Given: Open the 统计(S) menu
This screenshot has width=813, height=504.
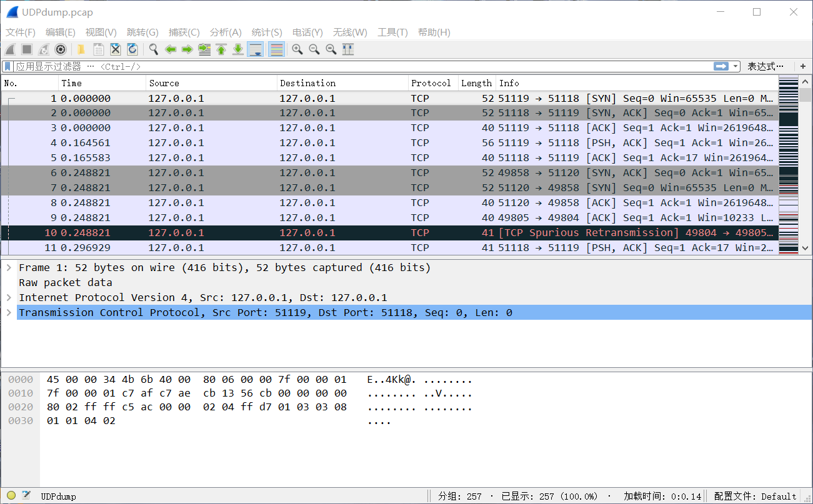Looking at the screenshot, I should click(x=267, y=32).
